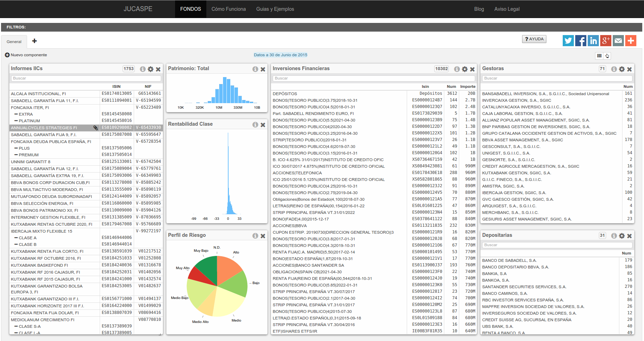Collapse CLASE S-A under MEDIOLANUM CRECIMIENTO
This screenshot has height=341, width=644.
coord(16,326)
